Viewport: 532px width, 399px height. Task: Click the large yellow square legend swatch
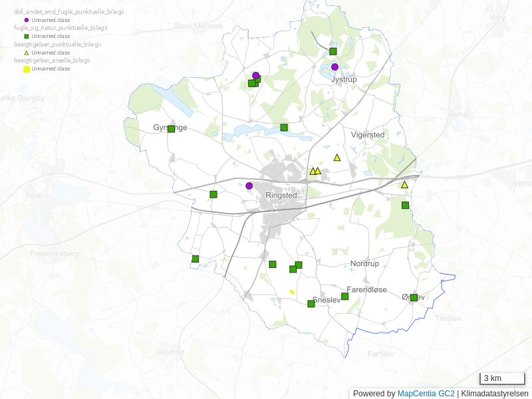tap(27, 68)
